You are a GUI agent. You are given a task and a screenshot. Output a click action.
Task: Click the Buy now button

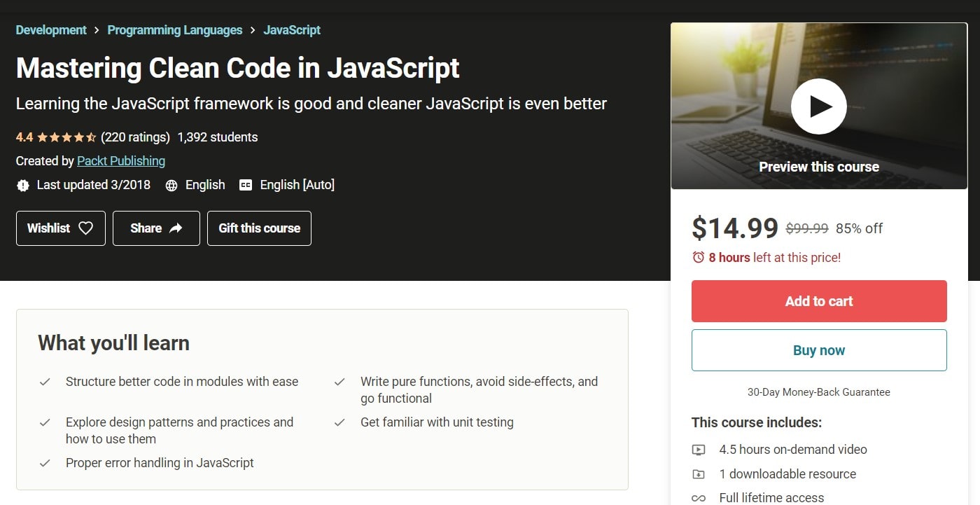pos(818,350)
